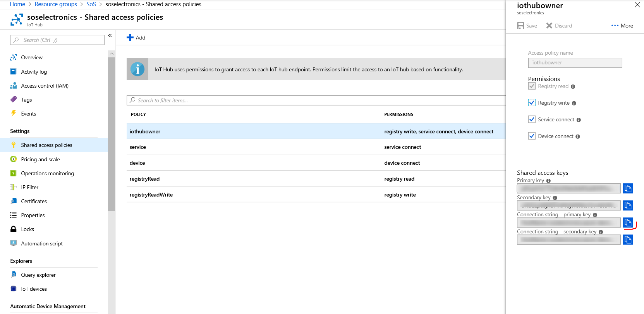The width and height of the screenshot is (644, 314).
Task: Click the Access policy name field
Action: (575, 63)
